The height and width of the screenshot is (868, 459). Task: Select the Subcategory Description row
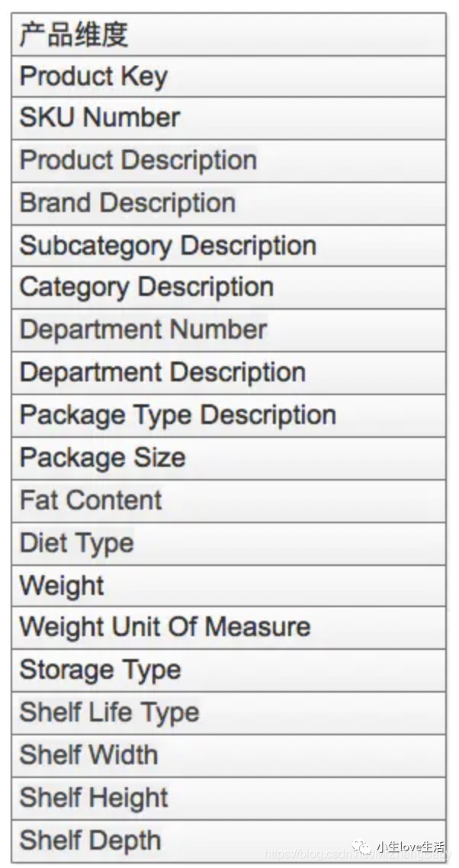[229, 246]
